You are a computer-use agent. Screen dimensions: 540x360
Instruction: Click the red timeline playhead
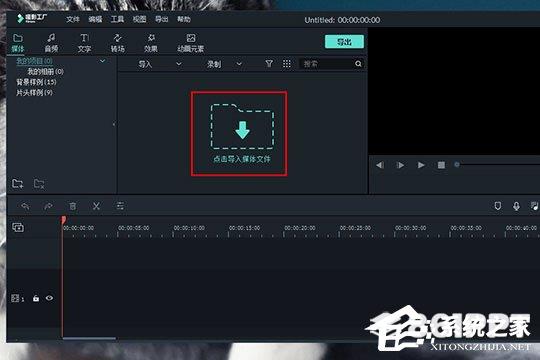click(x=64, y=220)
